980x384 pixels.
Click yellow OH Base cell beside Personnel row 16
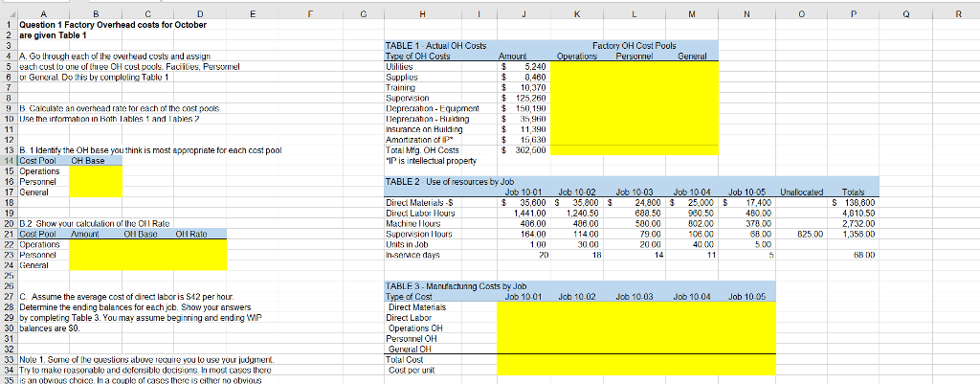[96, 181]
